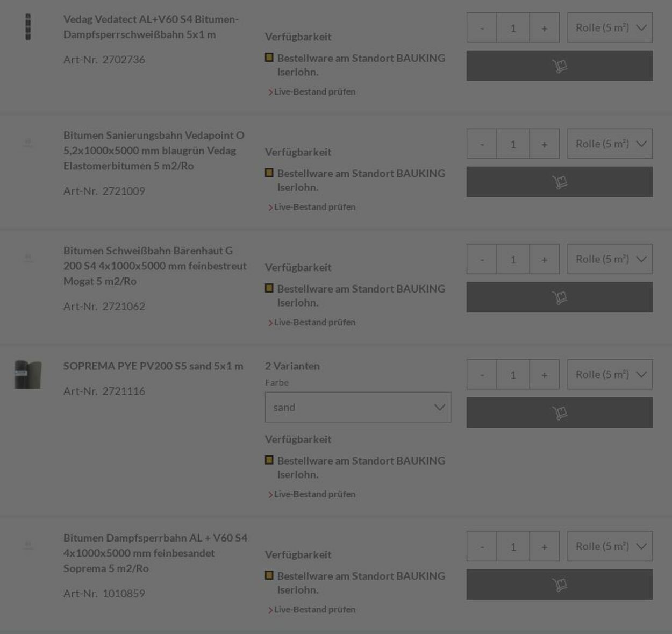
Task: Click quantity field for SOPREMA PYE PV200
Action: click(513, 374)
